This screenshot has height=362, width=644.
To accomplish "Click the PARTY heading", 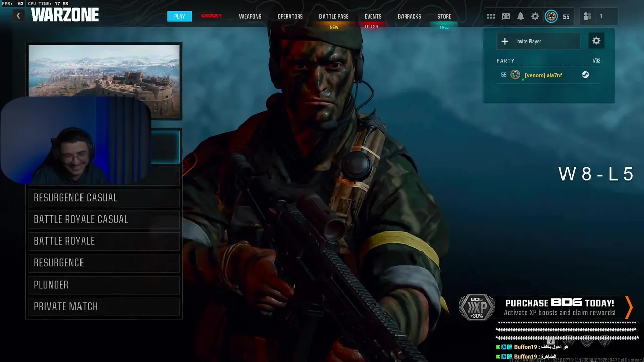I will (506, 61).
